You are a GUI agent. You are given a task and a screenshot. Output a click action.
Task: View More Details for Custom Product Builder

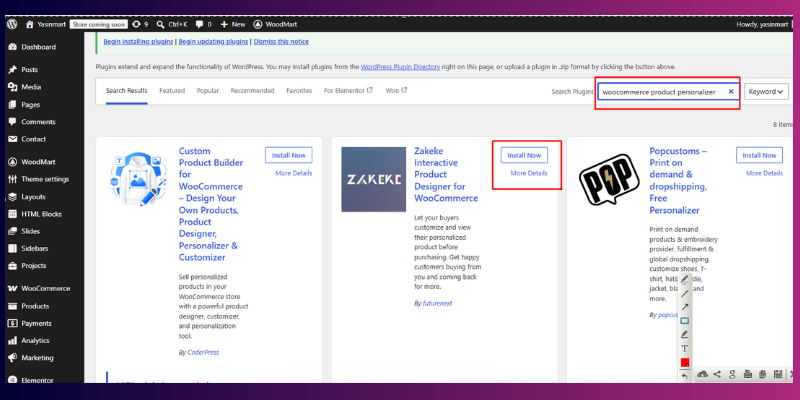tap(293, 173)
